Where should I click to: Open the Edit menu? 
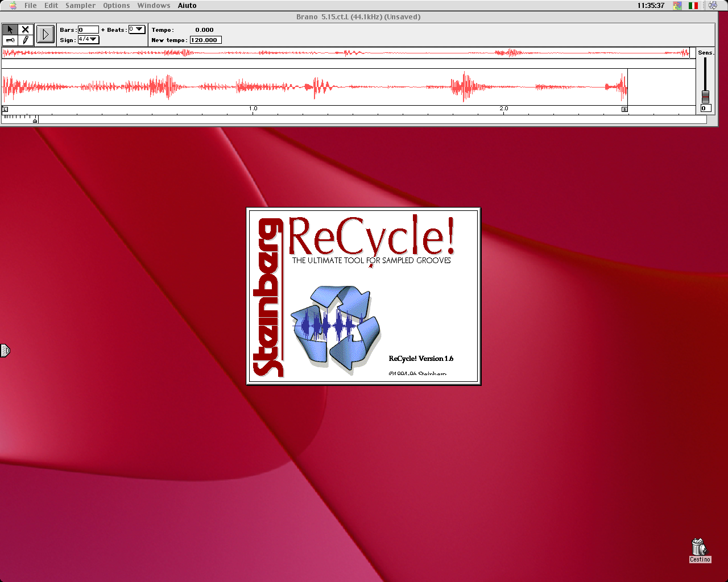point(51,5)
